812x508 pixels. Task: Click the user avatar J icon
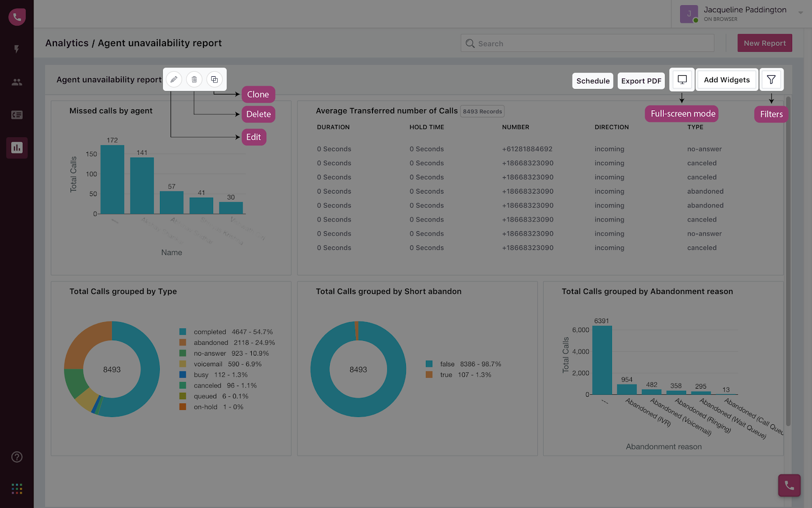(x=689, y=14)
